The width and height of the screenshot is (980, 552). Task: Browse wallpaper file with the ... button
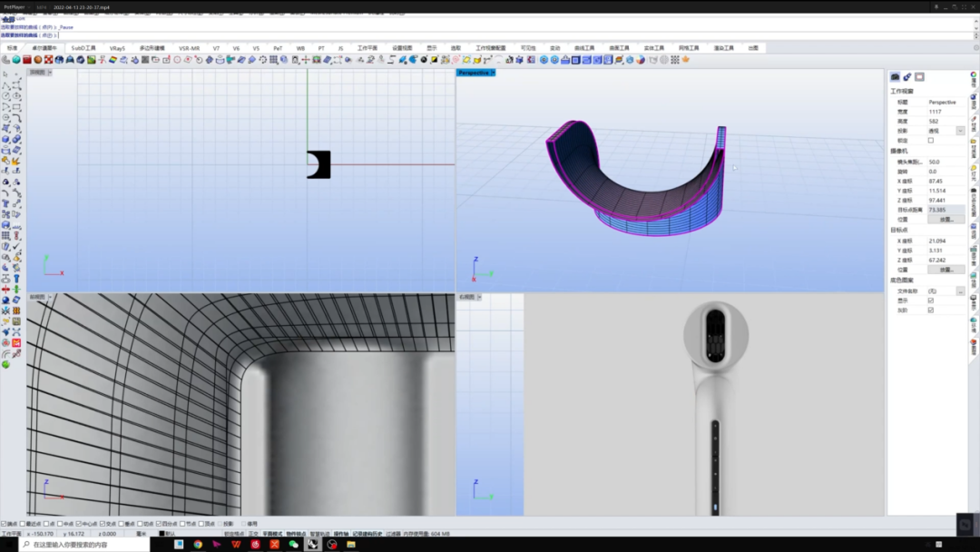(961, 291)
